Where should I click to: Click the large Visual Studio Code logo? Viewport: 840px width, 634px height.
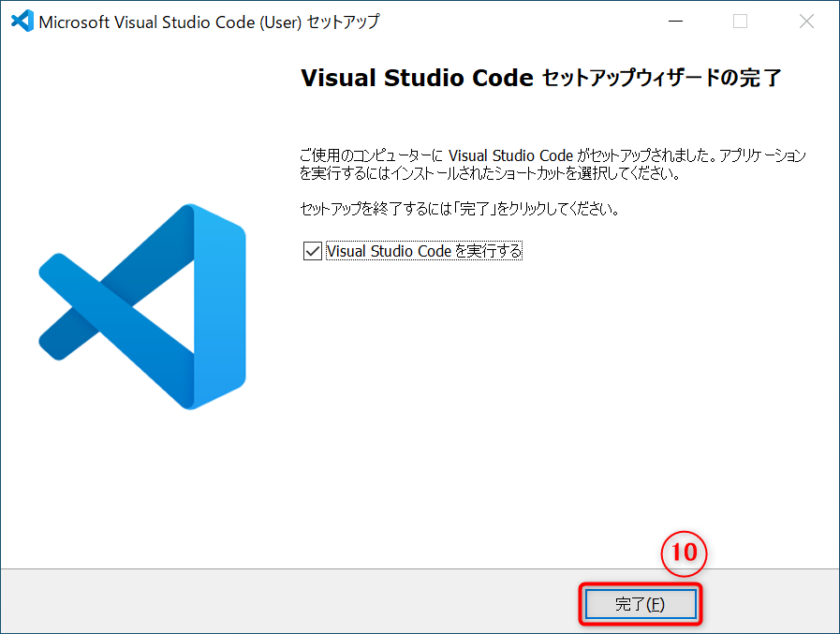(x=142, y=306)
